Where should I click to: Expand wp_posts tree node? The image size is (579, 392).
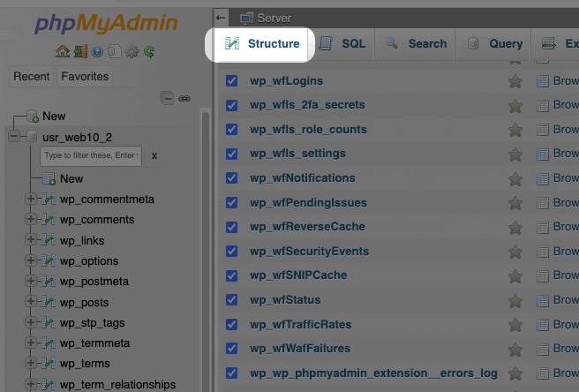31,301
